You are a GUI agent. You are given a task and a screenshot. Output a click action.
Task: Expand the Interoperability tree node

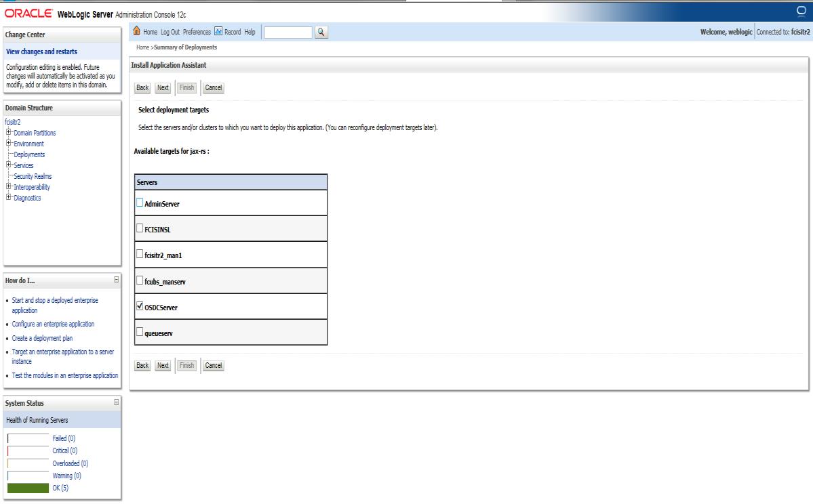click(8, 187)
